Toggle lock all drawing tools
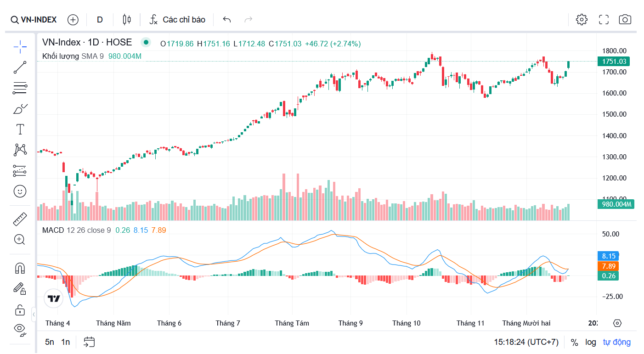 point(20,310)
